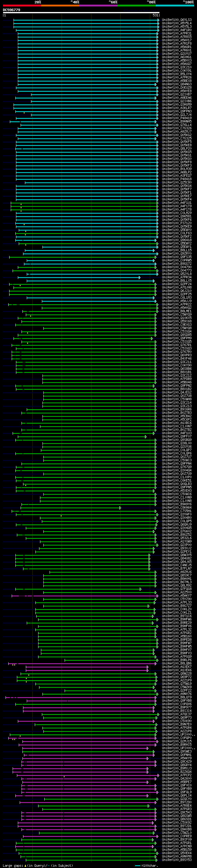The image size is (197, 868).
Task: Open hit UniRef100_A4F1R0
Action: (176, 30)
